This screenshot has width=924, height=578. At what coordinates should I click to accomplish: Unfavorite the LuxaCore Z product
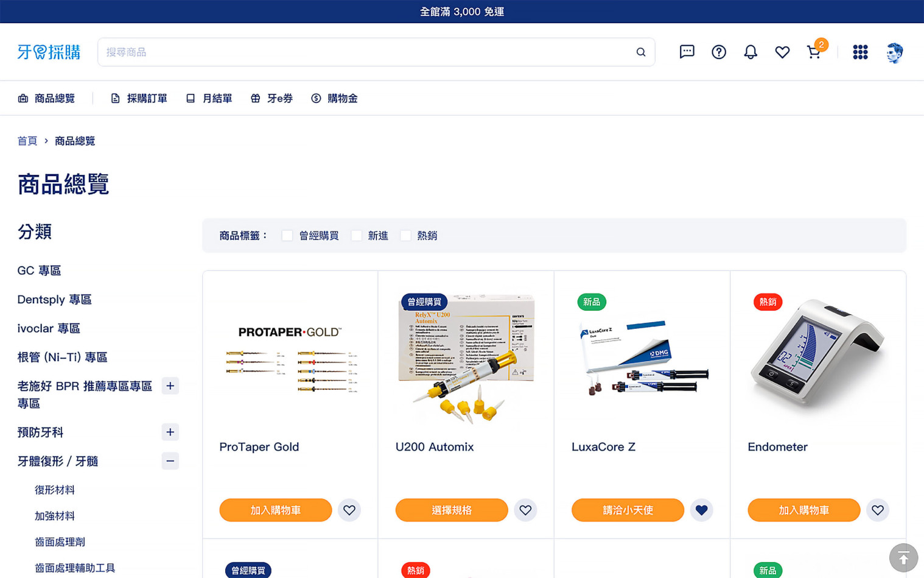[701, 510]
